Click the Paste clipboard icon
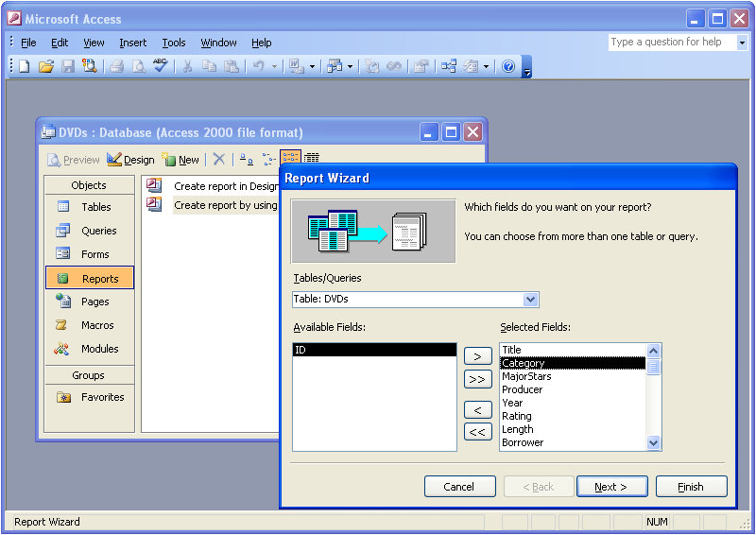756x535 pixels. (x=231, y=66)
